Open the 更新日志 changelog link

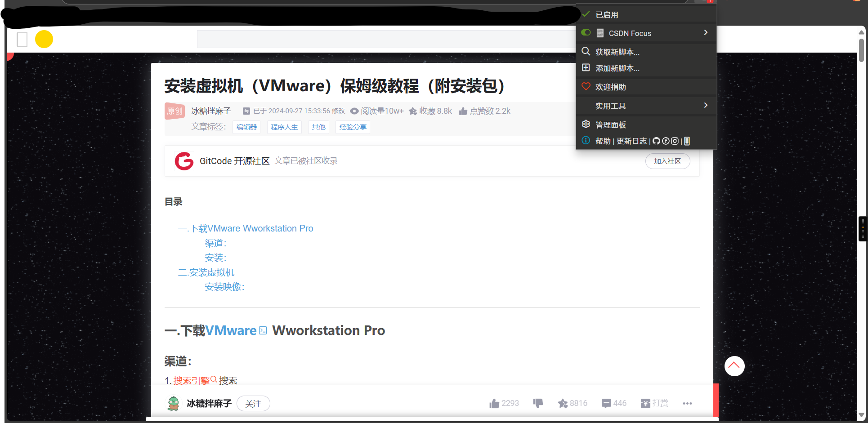[x=631, y=141]
